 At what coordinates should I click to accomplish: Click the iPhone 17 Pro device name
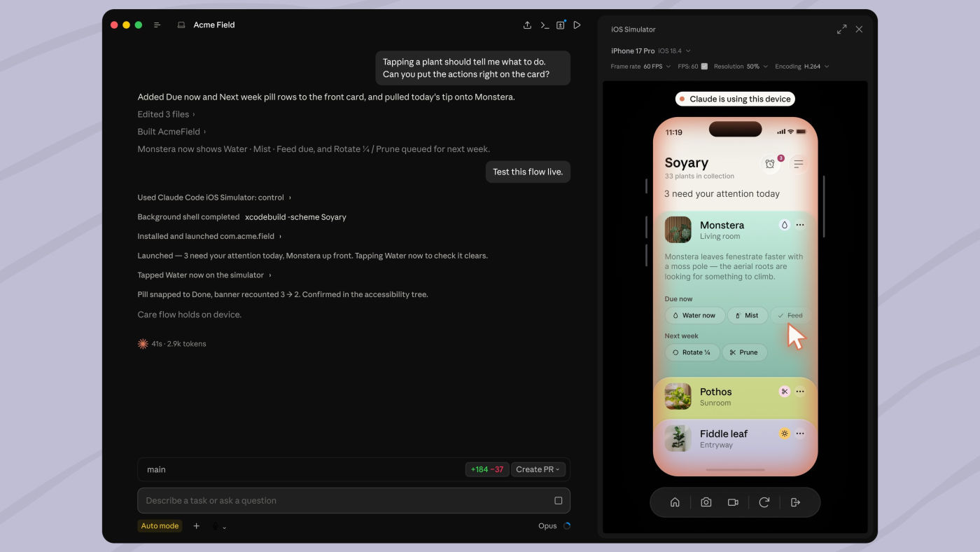(633, 51)
